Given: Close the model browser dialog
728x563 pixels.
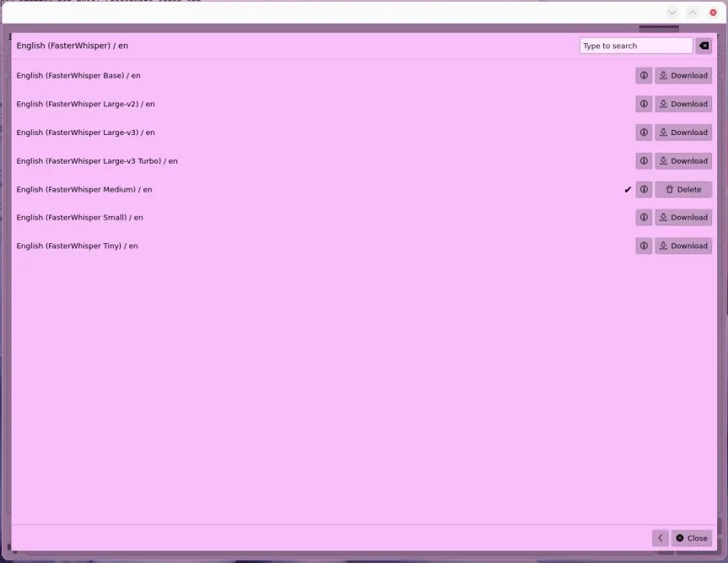Looking at the screenshot, I should pyautogui.click(x=692, y=538).
